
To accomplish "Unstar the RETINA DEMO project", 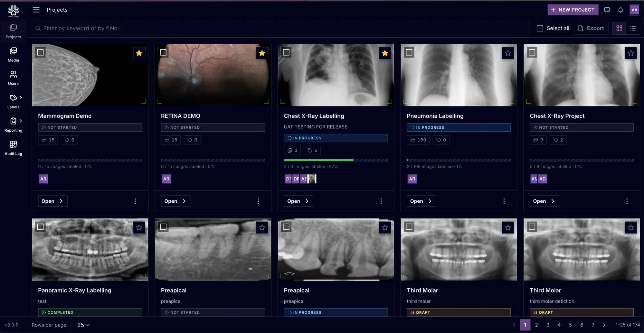I will coord(262,53).
